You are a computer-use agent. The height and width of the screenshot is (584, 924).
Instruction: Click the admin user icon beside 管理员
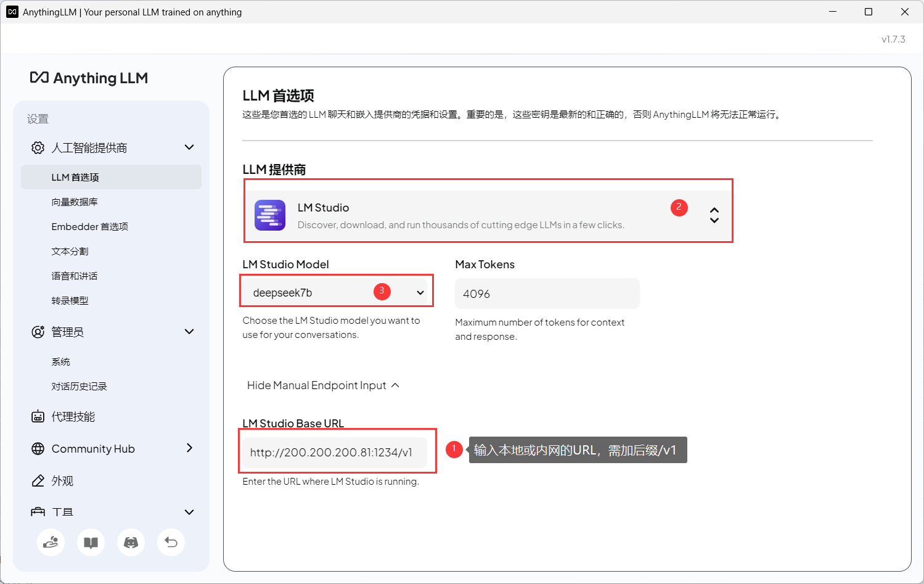coord(38,332)
